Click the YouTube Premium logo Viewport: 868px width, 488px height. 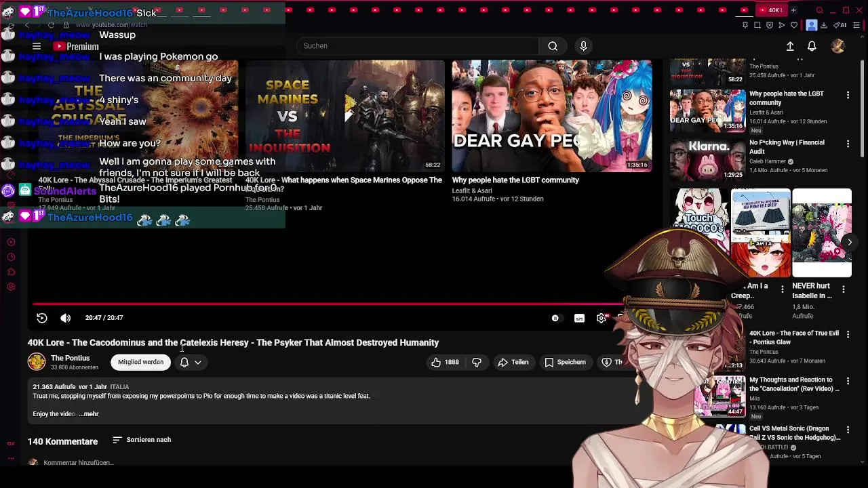point(76,46)
